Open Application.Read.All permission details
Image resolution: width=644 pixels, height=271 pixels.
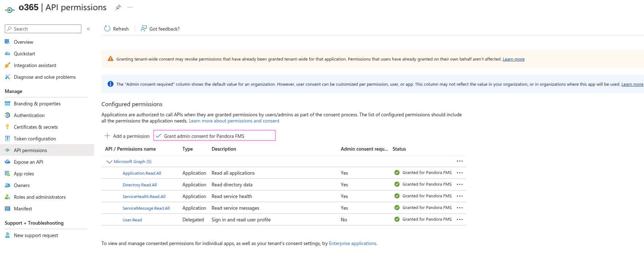142,173
